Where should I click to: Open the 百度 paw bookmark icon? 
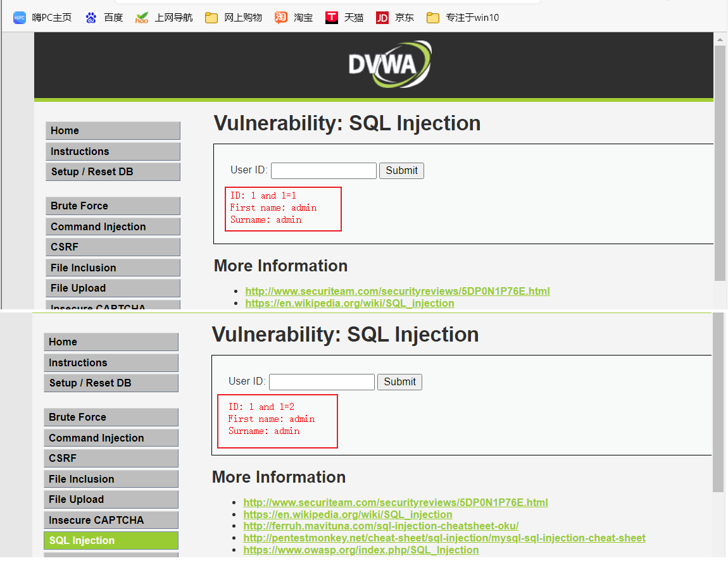(x=91, y=17)
